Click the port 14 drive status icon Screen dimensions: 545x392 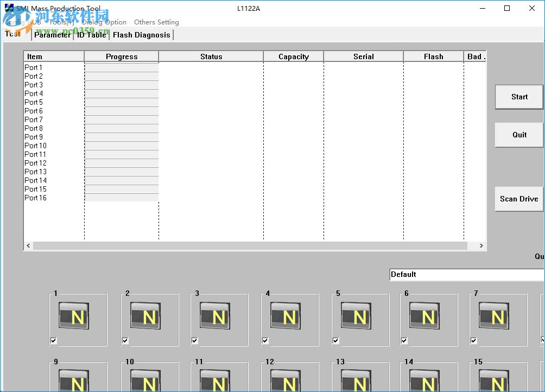(424, 381)
